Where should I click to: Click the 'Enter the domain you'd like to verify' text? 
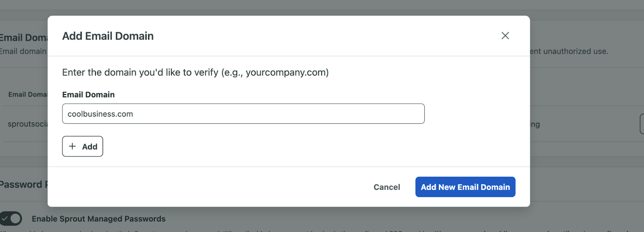click(195, 72)
